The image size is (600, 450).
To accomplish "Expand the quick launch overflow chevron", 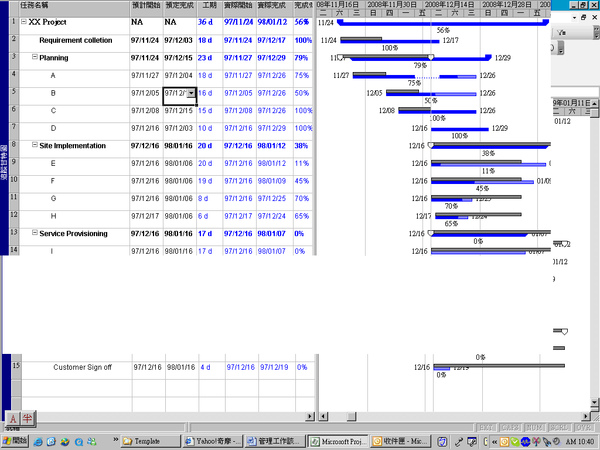I will [116, 440].
